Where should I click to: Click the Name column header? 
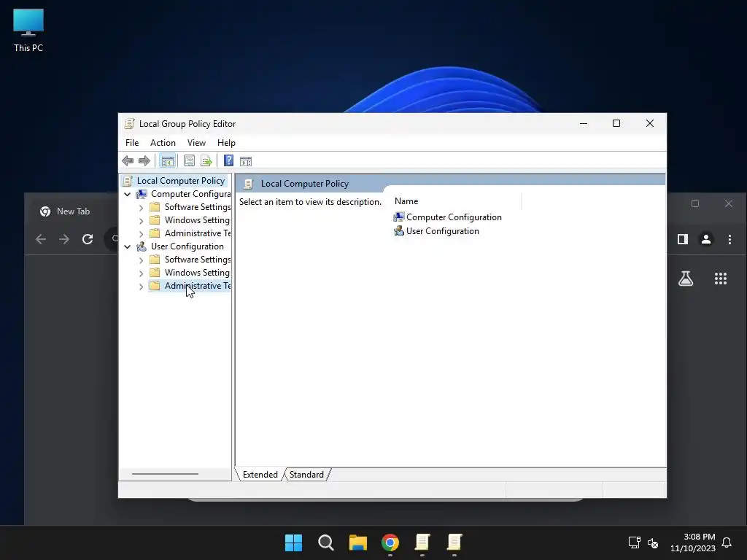(x=406, y=201)
